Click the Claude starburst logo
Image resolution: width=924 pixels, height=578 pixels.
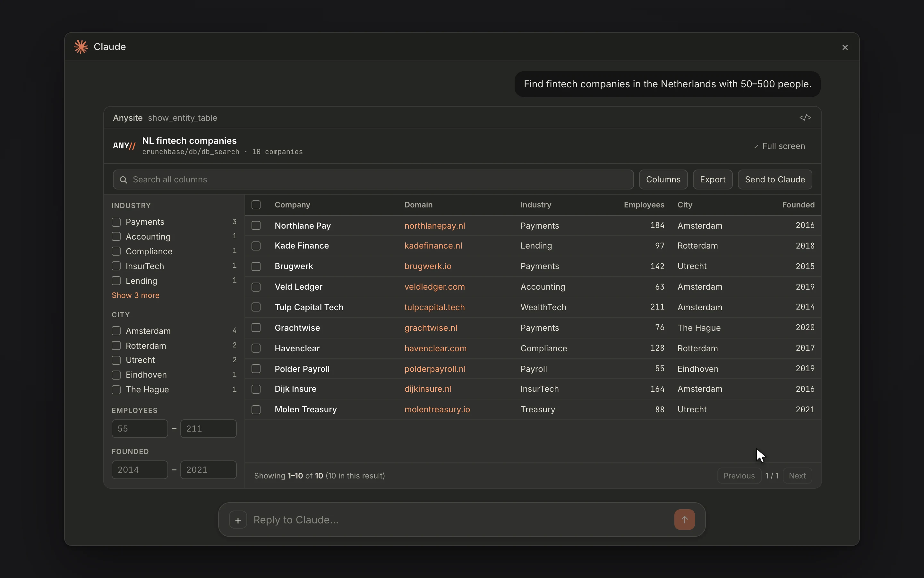[x=81, y=47]
